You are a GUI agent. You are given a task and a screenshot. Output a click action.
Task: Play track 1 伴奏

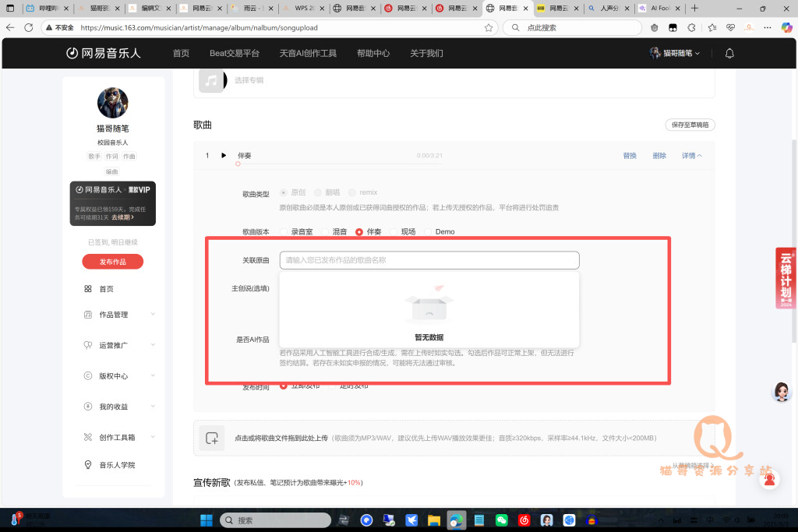(x=224, y=155)
